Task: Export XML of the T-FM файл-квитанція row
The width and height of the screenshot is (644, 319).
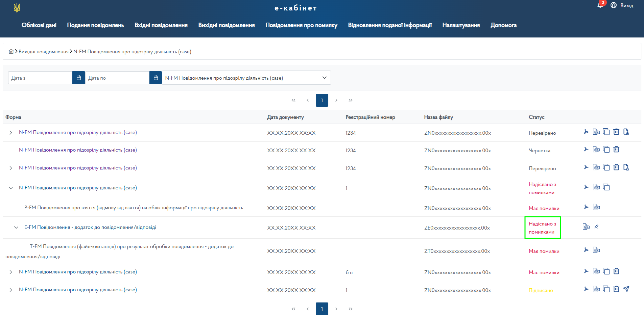Action: [x=596, y=250]
